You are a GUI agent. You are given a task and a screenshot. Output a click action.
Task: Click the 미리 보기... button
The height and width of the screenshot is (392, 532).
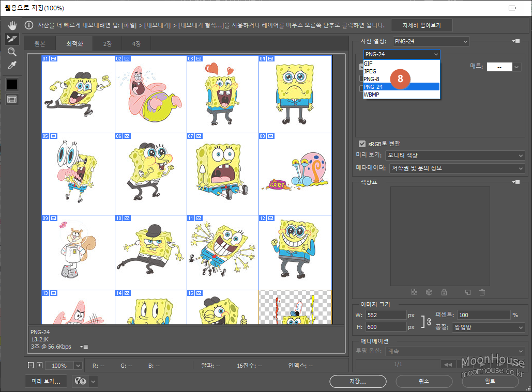pyautogui.click(x=46, y=381)
